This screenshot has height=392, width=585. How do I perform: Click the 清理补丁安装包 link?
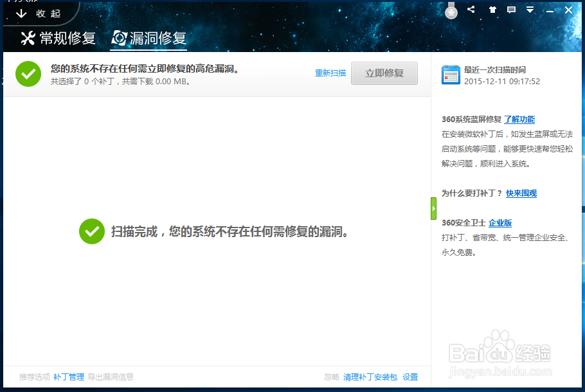(x=370, y=377)
